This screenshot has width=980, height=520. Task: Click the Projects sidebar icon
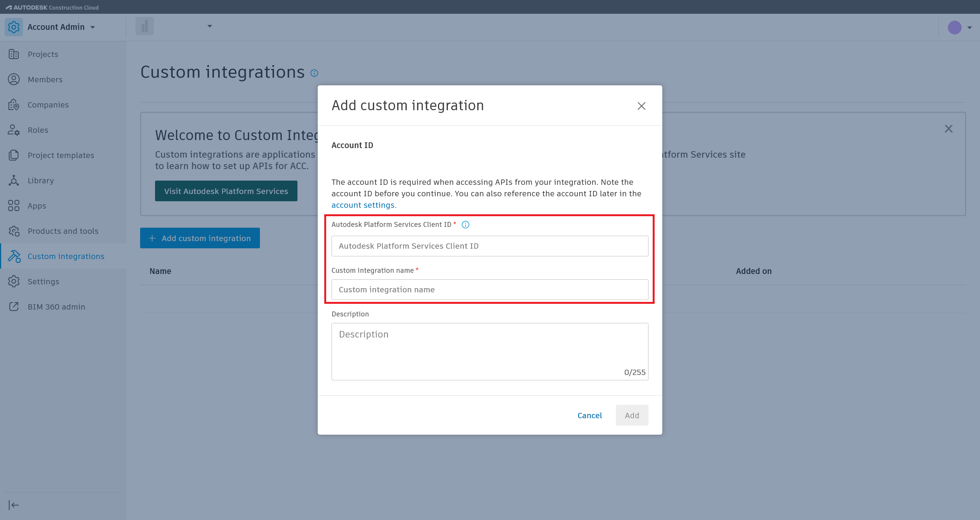14,54
